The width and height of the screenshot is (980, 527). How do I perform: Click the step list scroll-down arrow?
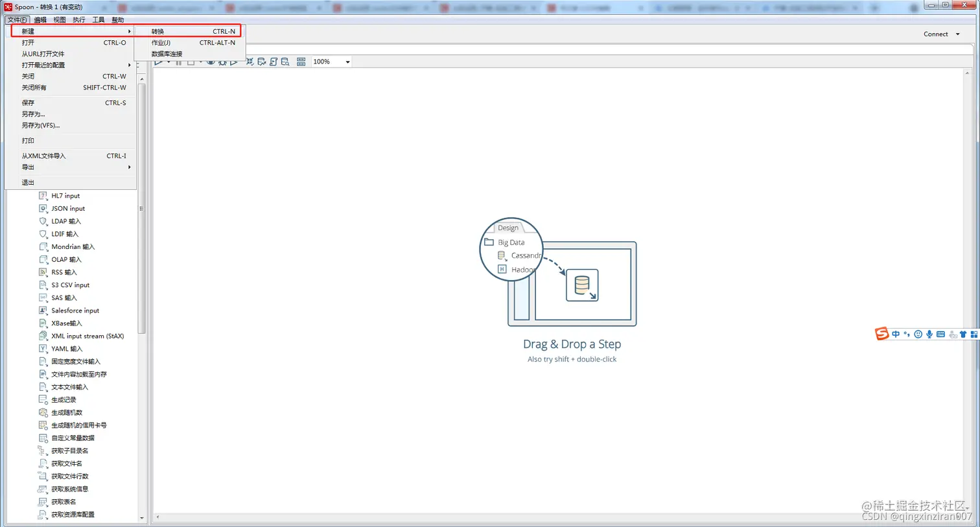[141, 518]
